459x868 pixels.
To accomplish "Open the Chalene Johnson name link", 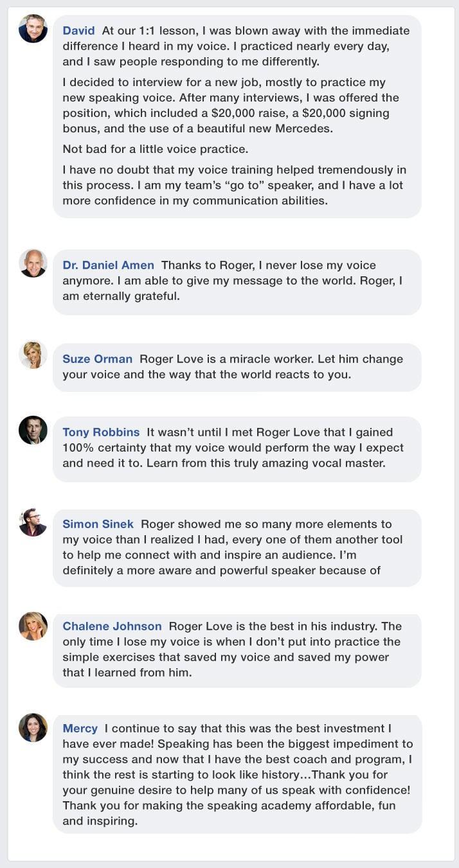I will click(112, 626).
